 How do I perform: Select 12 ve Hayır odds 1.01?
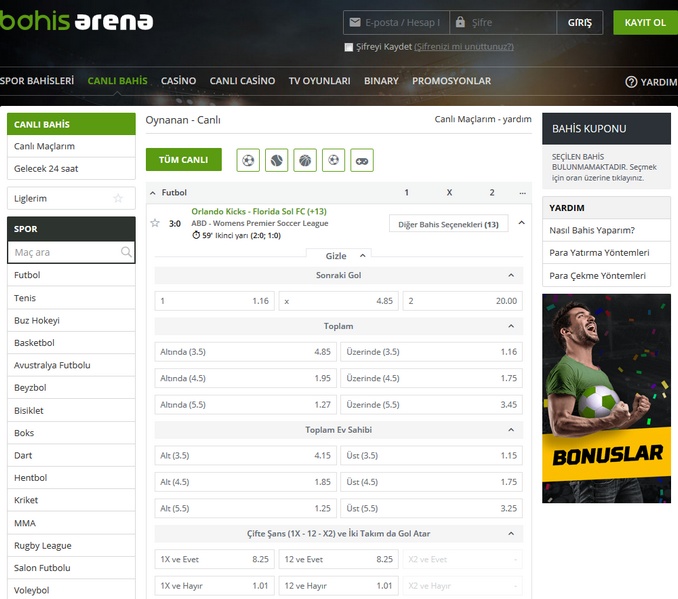(x=339, y=586)
